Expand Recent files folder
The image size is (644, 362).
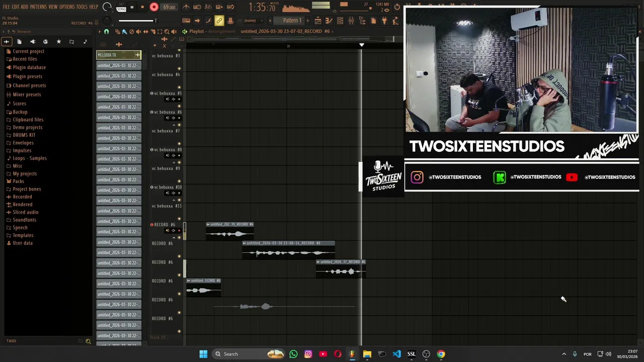[x=25, y=59]
